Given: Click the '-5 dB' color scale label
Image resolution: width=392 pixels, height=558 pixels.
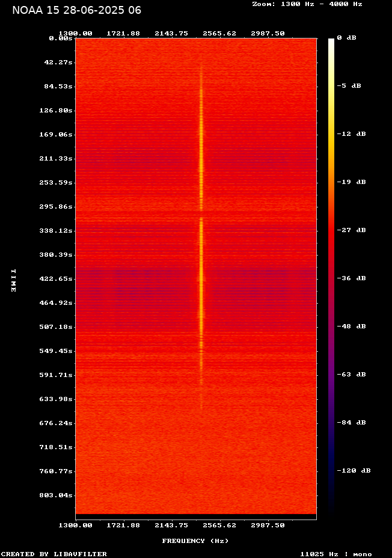Looking at the screenshot, I should (x=349, y=86).
